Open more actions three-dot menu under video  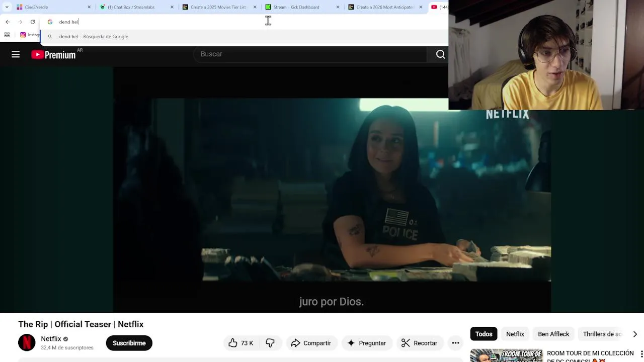[455, 343]
